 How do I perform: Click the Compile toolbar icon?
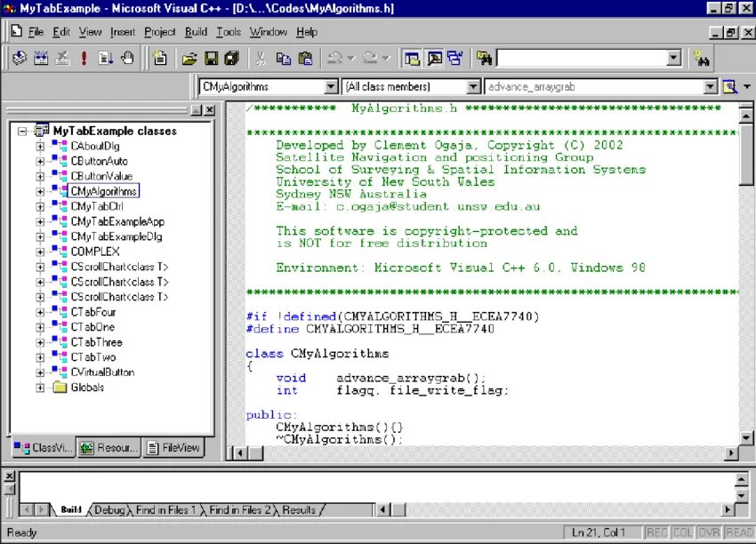(20, 59)
